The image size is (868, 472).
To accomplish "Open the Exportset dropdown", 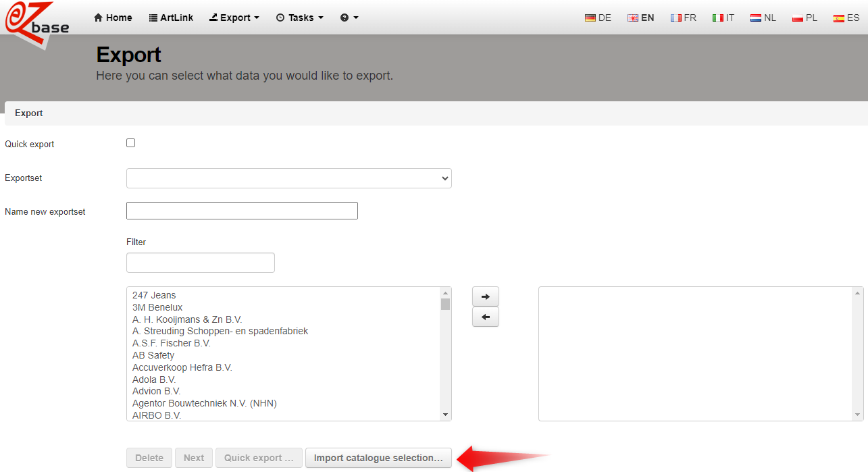I will tap(289, 178).
